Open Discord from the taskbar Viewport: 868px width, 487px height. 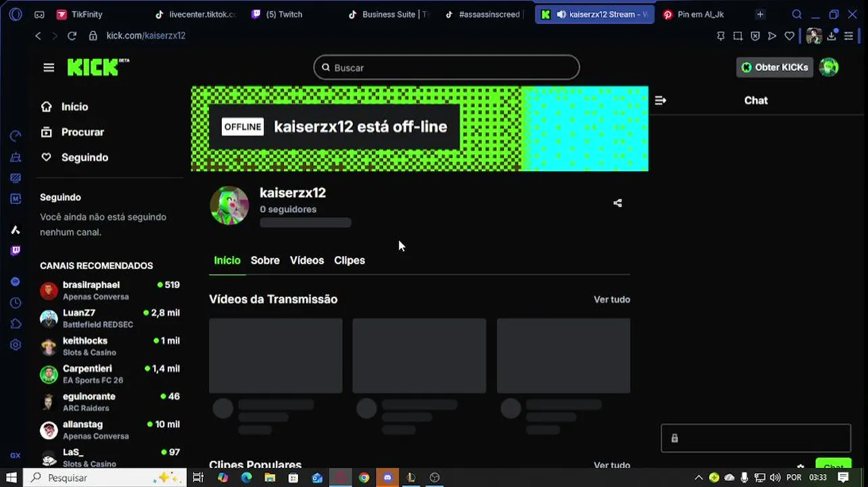pos(387,478)
